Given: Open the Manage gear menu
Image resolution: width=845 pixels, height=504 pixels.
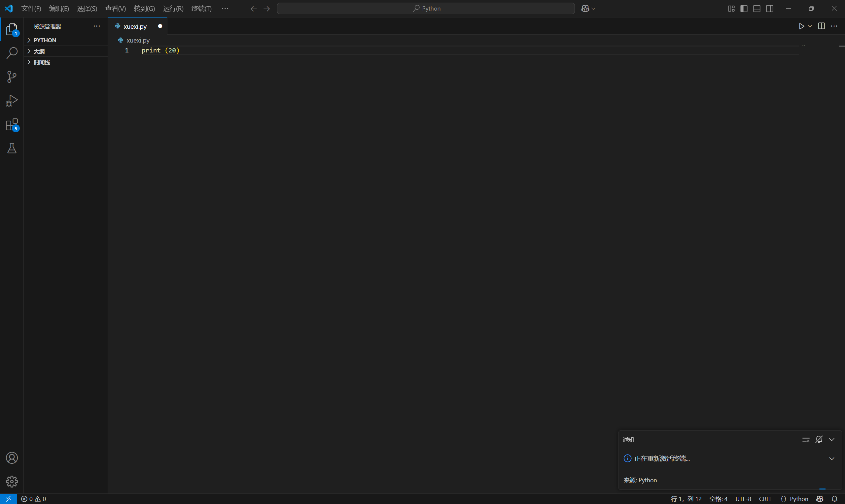Looking at the screenshot, I should coord(12,481).
